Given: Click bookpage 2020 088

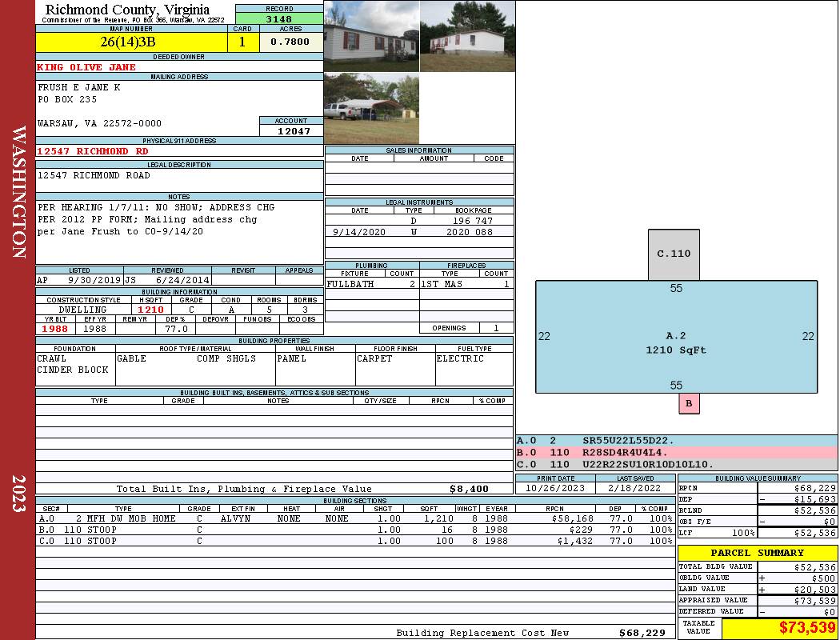Looking at the screenshot, I should [x=470, y=232].
